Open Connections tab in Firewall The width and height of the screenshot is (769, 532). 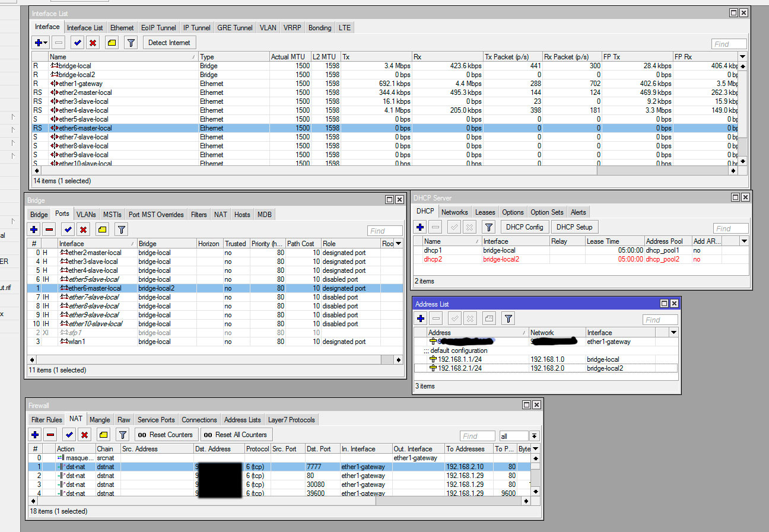199,419
